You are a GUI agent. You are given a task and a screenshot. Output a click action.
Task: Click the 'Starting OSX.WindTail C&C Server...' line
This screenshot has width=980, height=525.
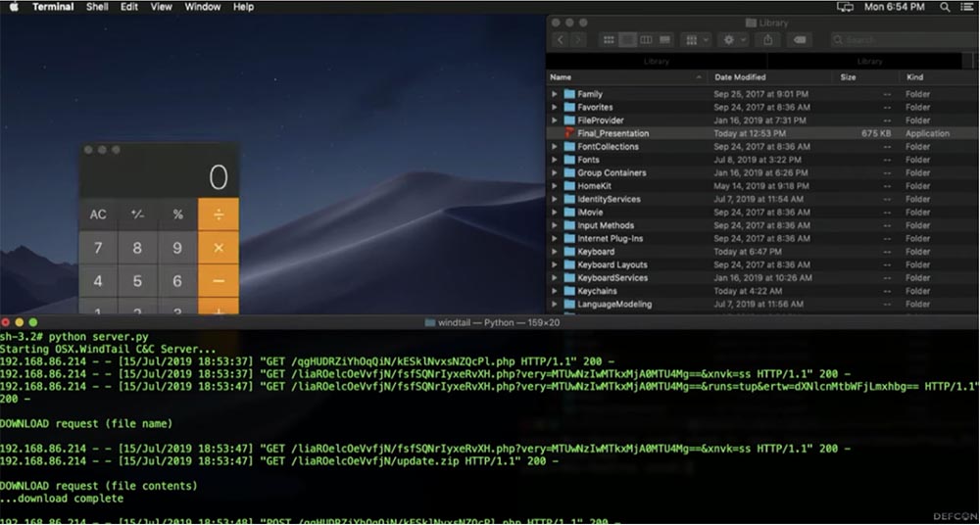point(108,349)
